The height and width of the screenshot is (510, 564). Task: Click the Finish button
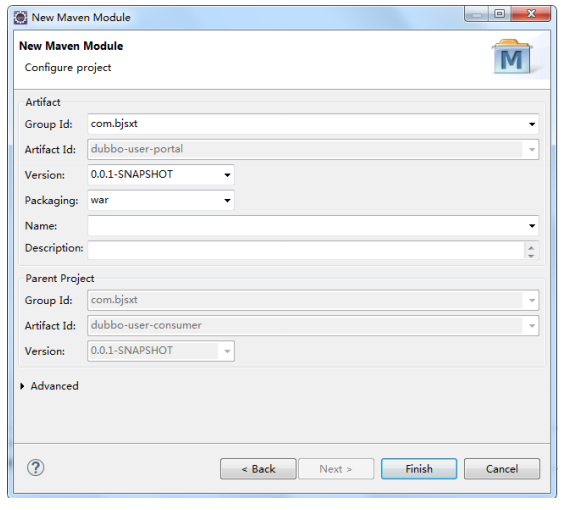click(419, 469)
